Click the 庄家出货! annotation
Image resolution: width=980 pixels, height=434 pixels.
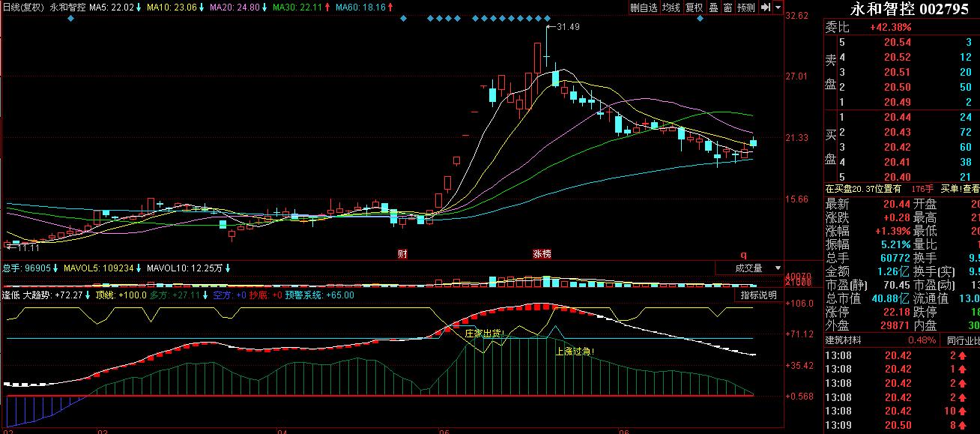point(484,333)
